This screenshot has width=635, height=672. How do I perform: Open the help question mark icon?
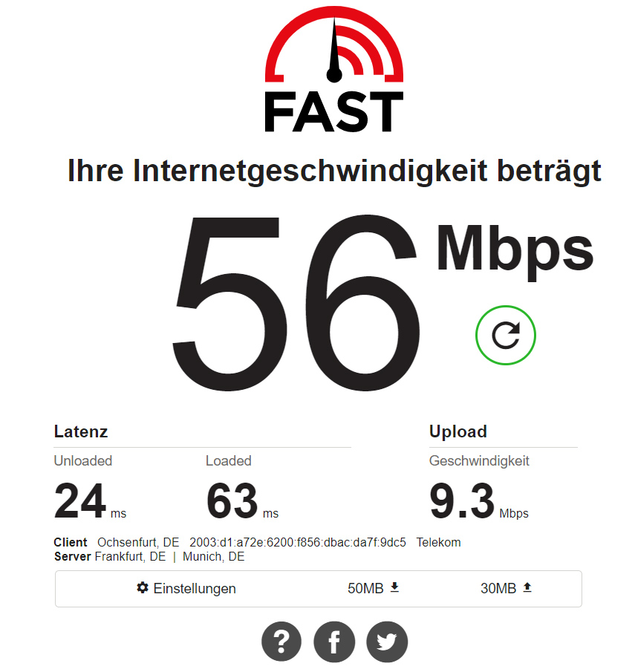point(281,642)
